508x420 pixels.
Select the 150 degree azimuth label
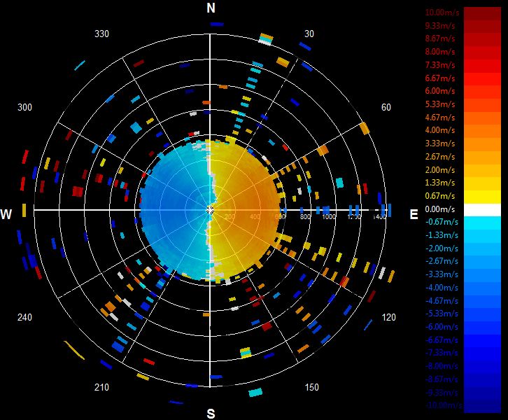point(311,387)
